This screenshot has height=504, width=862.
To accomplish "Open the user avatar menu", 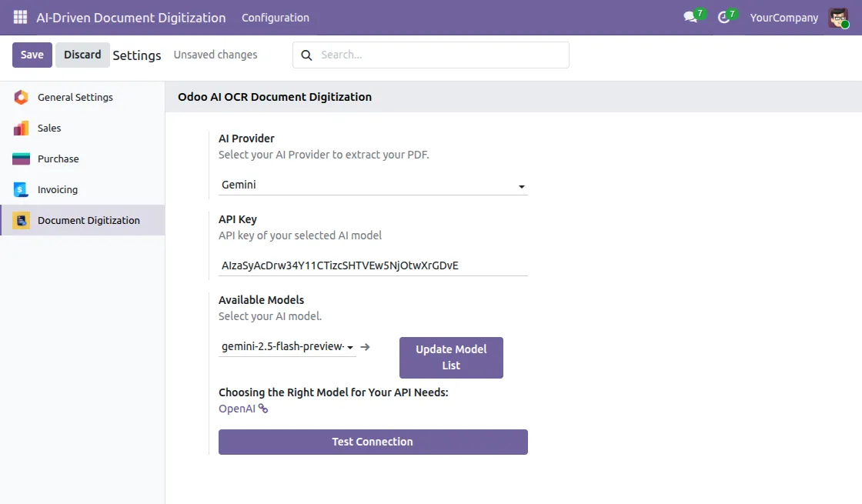I will click(838, 18).
